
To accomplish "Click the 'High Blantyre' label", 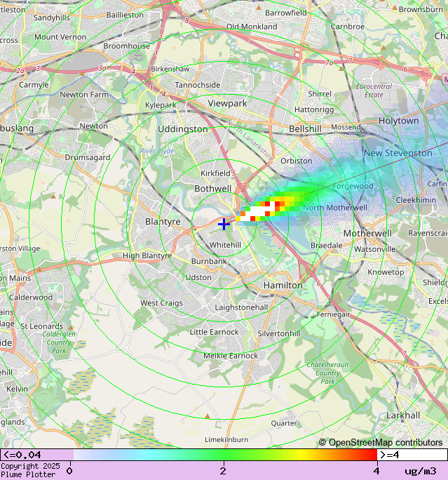I will pyautogui.click(x=147, y=255).
